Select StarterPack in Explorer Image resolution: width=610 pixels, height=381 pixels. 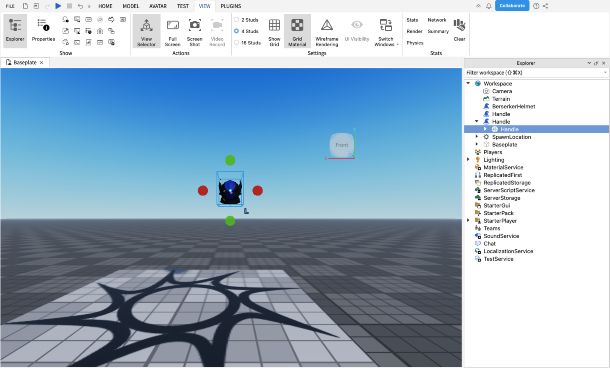[x=498, y=213]
